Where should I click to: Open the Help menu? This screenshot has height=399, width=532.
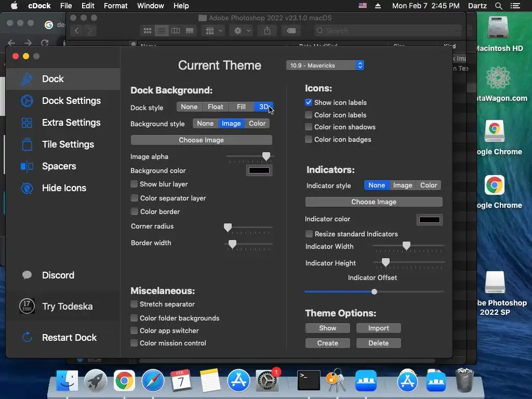181,6
